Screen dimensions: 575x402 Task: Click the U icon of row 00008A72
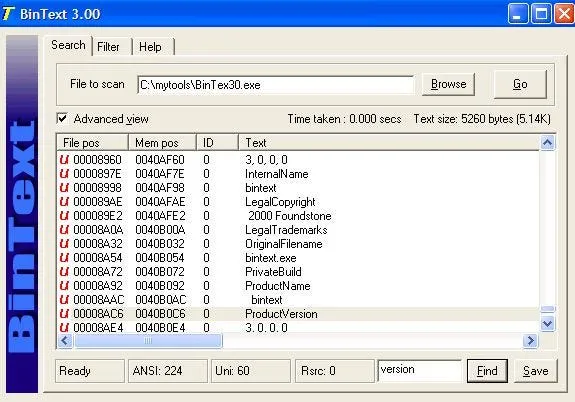coord(64,272)
